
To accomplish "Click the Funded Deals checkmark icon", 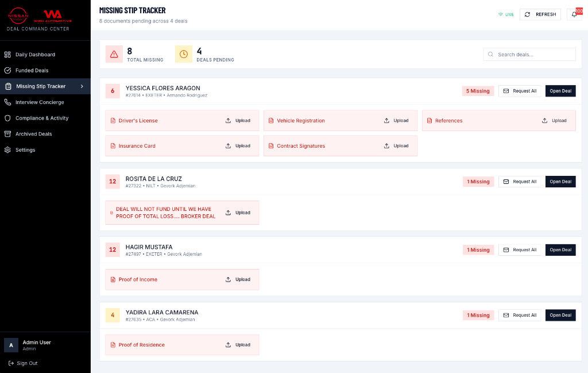I will (7, 71).
